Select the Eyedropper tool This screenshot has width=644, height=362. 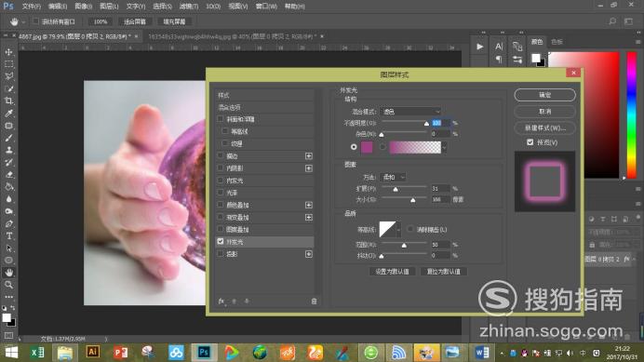(x=8, y=114)
